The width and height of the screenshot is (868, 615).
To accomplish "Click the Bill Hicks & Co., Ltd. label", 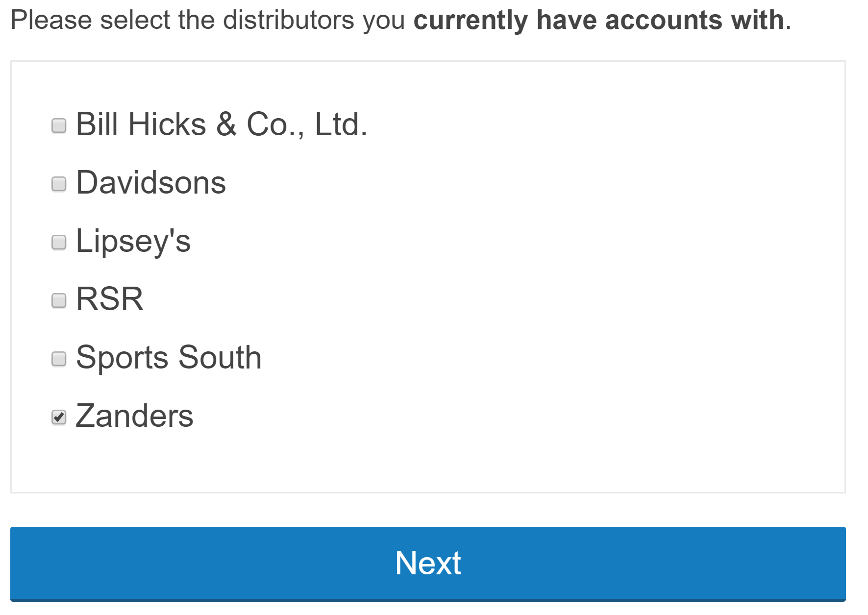I will click(x=222, y=124).
